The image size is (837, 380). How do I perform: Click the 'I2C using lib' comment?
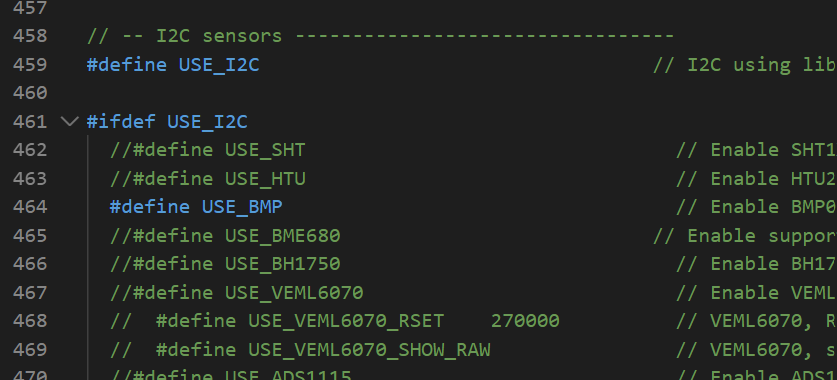click(x=745, y=65)
